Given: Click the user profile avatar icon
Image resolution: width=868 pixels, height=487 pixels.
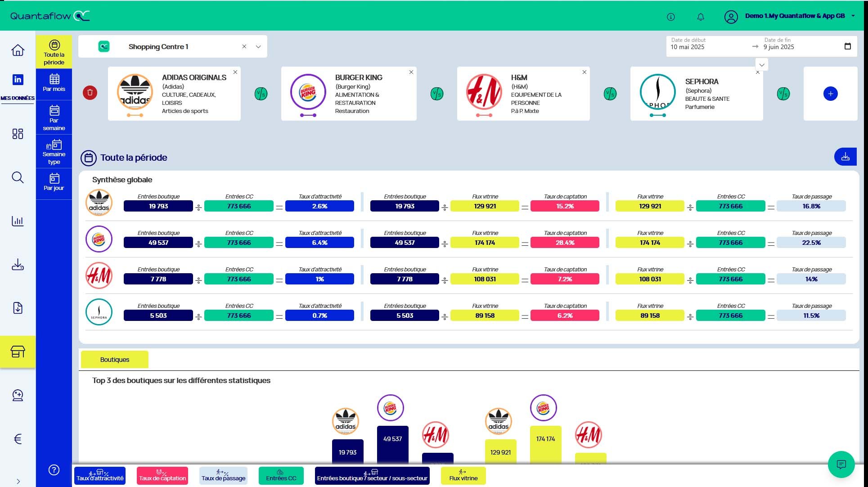Looking at the screenshot, I should pyautogui.click(x=731, y=17).
